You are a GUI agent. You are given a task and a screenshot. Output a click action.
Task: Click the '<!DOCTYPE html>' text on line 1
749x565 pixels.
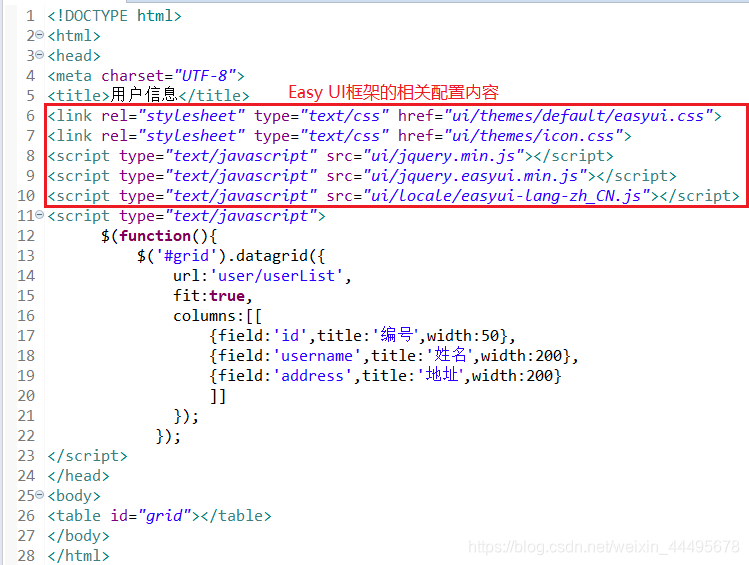click(114, 16)
